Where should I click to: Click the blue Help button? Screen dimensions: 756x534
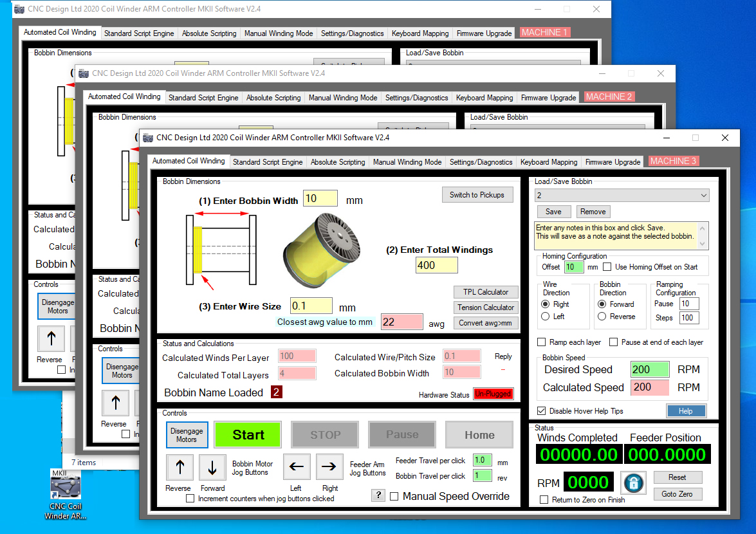[686, 410]
